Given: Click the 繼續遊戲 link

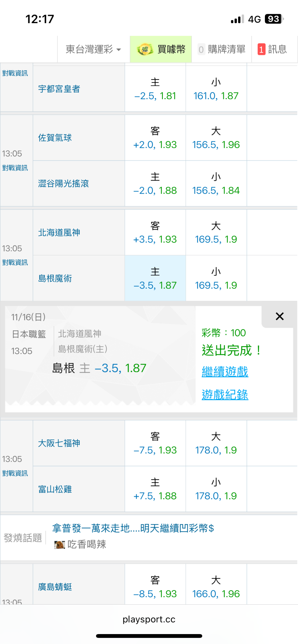Looking at the screenshot, I should click(x=225, y=371).
